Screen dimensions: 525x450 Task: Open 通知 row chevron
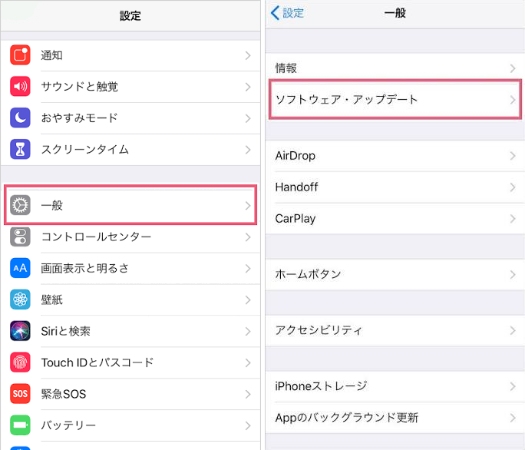pyautogui.click(x=248, y=55)
